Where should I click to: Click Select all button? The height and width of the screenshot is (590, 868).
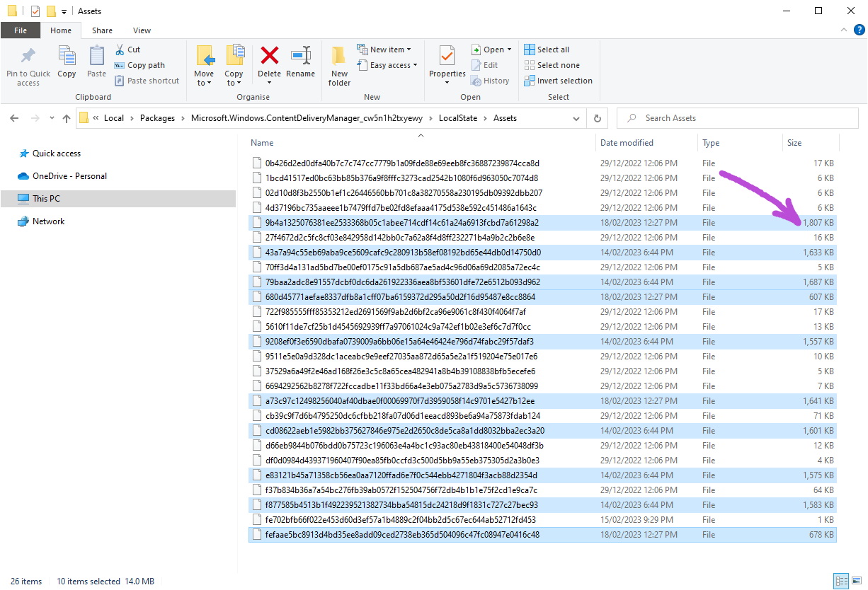tap(546, 50)
